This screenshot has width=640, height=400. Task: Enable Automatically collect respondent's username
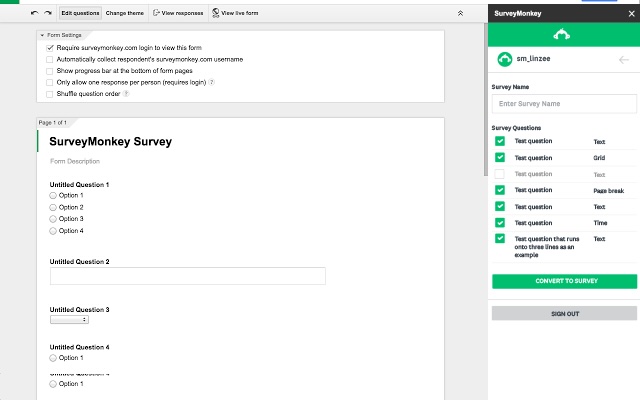pyautogui.click(x=50, y=60)
